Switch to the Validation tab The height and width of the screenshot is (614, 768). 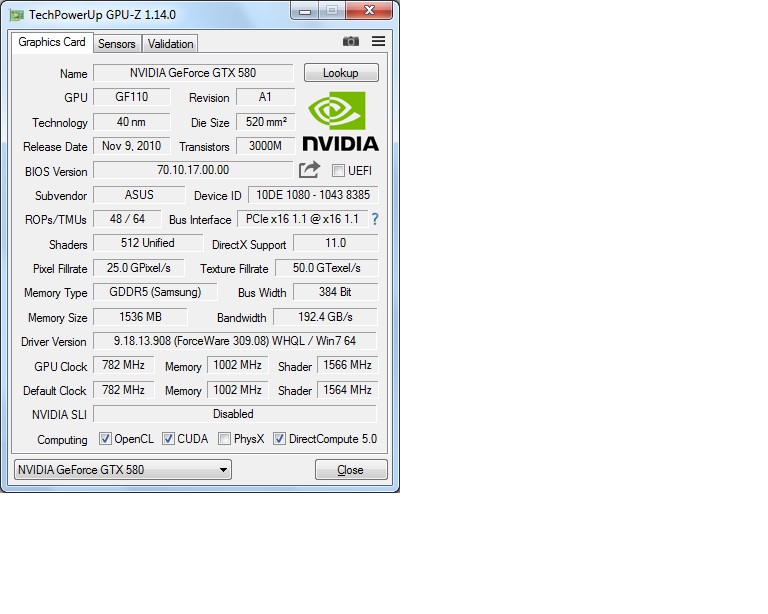tap(170, 44)
